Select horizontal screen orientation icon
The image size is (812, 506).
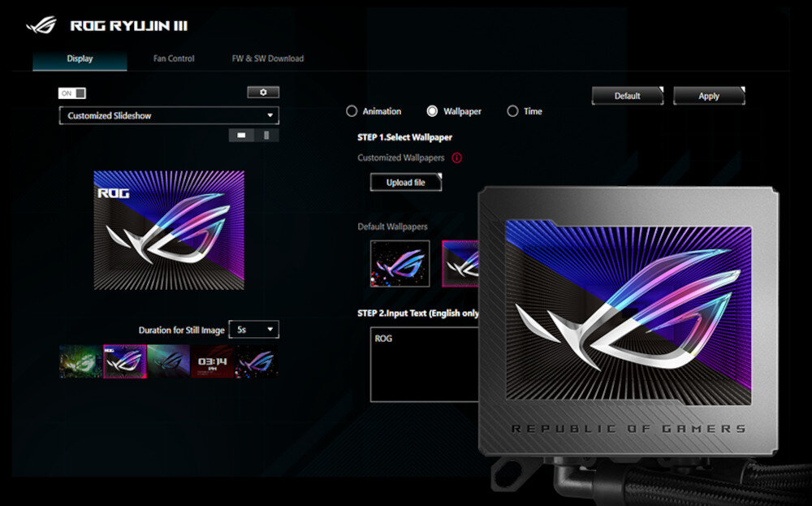pyautogui.click(x=241, y=135)
